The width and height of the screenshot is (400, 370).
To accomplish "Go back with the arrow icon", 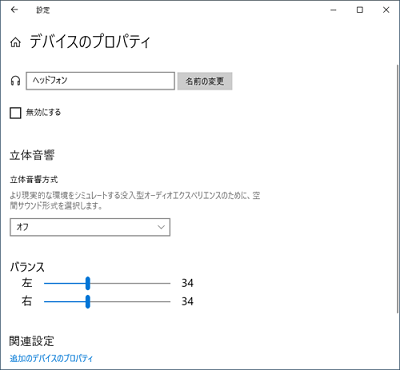I will pos(14,10).
